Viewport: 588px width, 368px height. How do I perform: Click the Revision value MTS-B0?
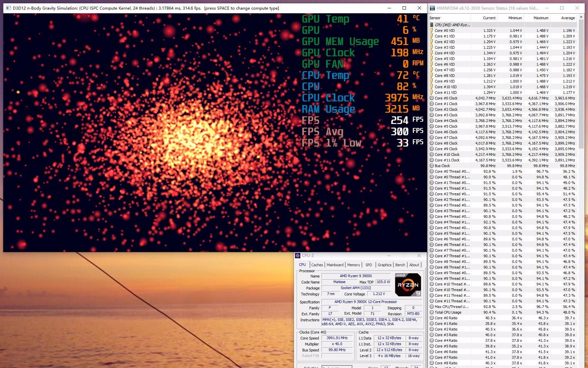413,314
